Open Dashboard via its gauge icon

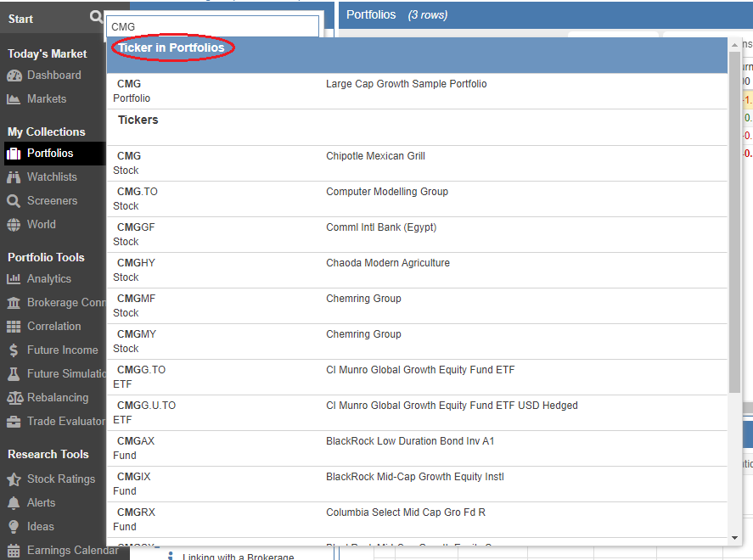(14, 76)
